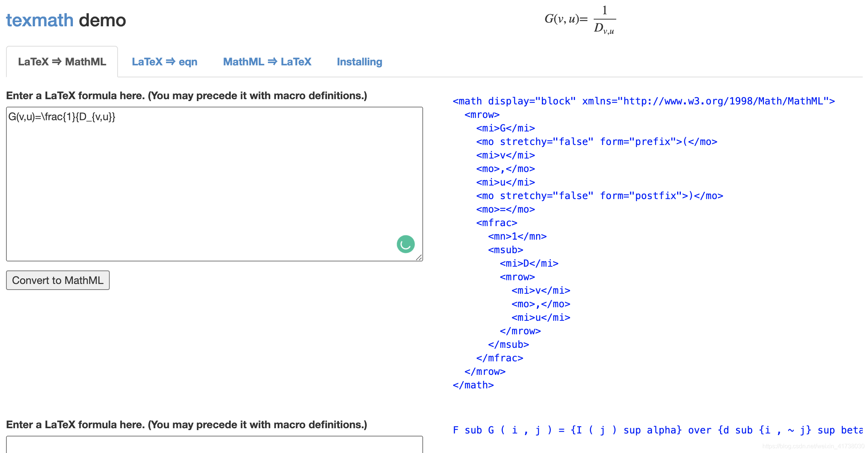
Task: Click the opening math display=block line
Action: point(643,101)
